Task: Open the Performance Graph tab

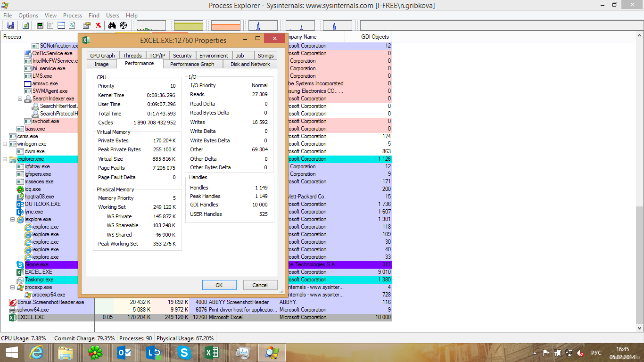Action: pyautogui.click(x=192, y=64)
